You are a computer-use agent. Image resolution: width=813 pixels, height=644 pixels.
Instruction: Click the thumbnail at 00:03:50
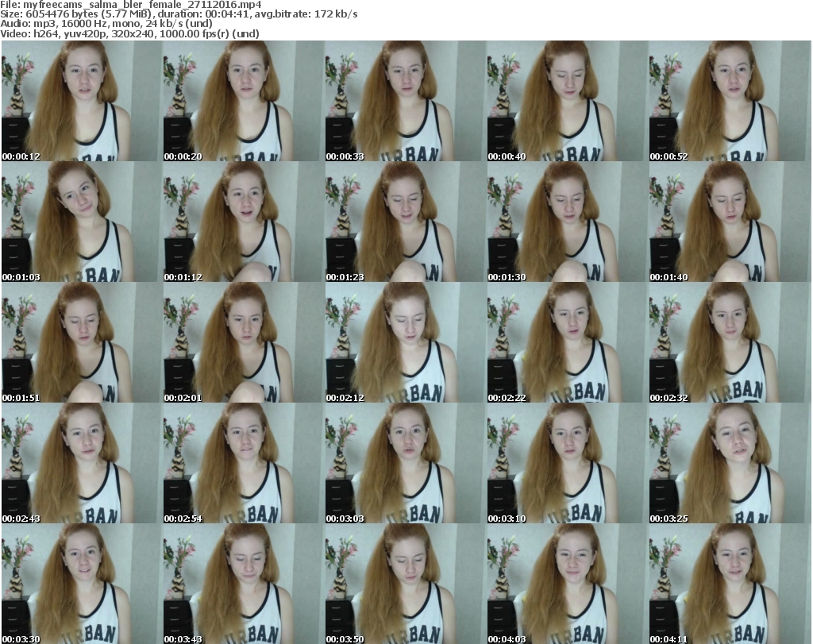405,584
